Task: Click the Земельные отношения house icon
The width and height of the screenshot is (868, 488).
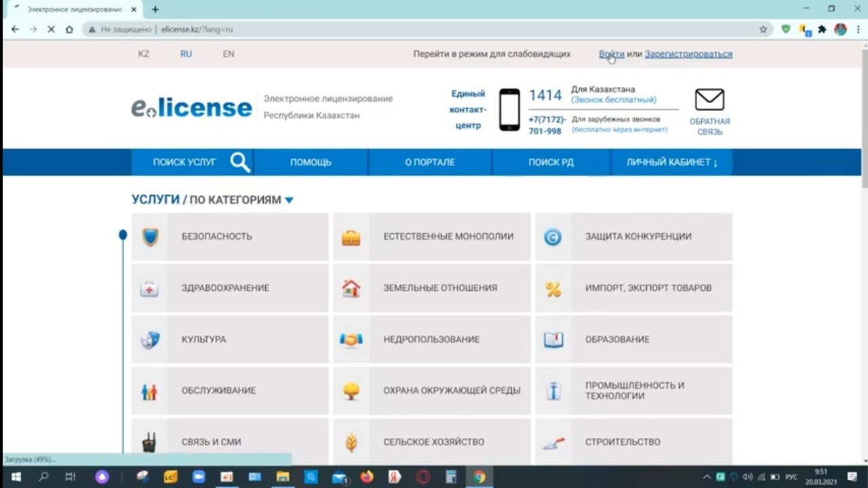Action: (x=351, y=288)
